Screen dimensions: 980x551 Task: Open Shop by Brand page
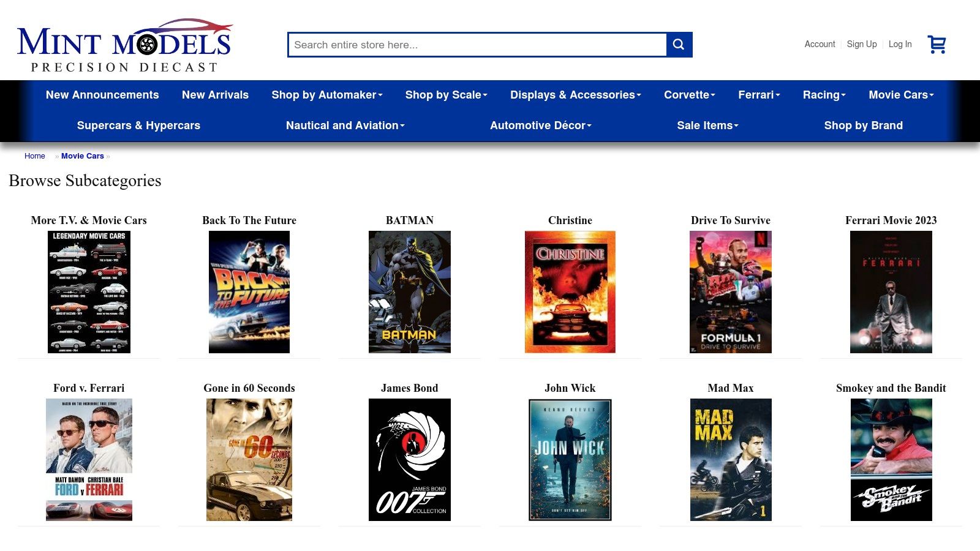[863, 126]
